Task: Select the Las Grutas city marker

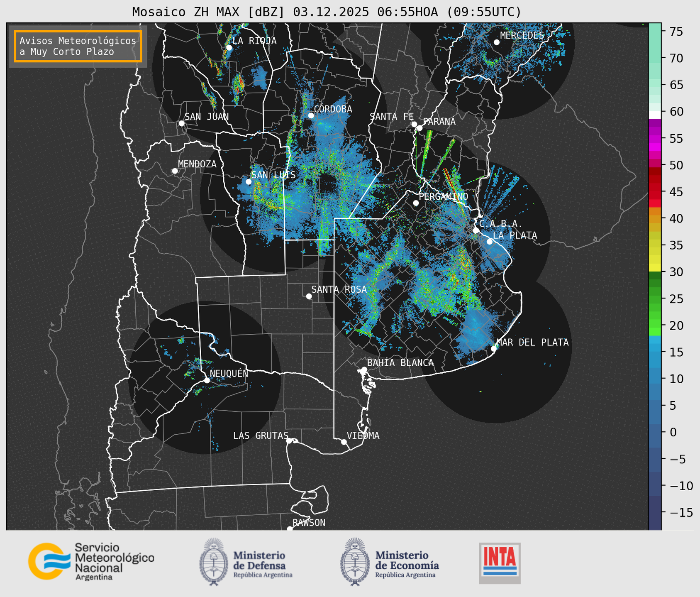Action: point(289,441)
